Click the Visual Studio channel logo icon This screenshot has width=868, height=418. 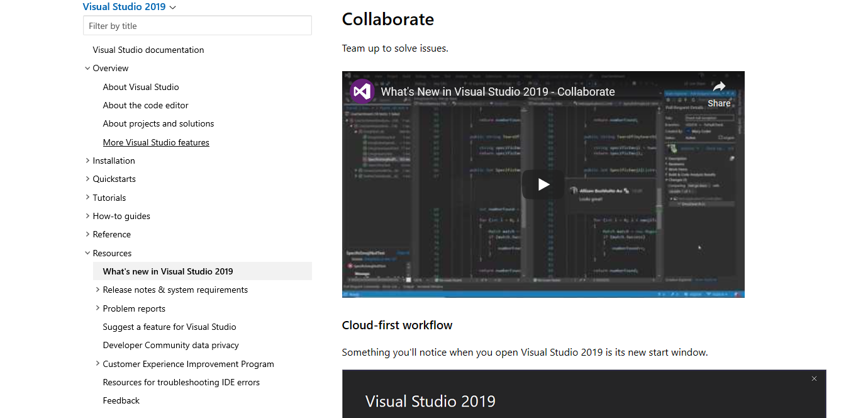coord(362,91)
